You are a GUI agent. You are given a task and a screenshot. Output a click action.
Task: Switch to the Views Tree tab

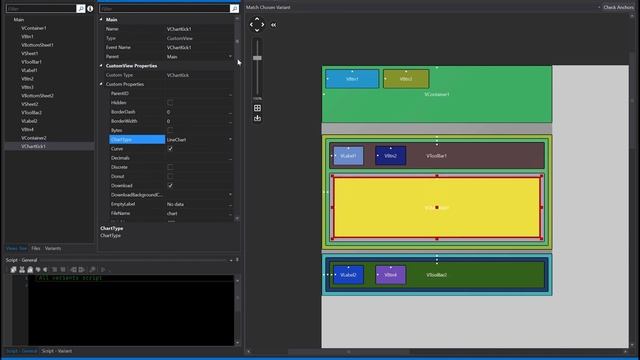tap(16, 248)
